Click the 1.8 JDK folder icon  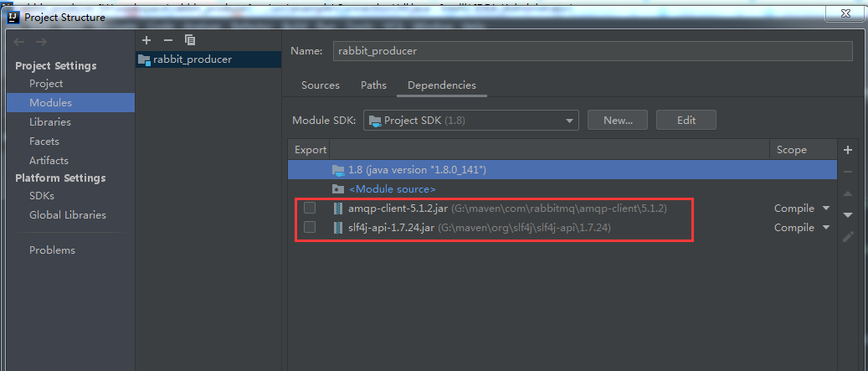click(337, 170)
